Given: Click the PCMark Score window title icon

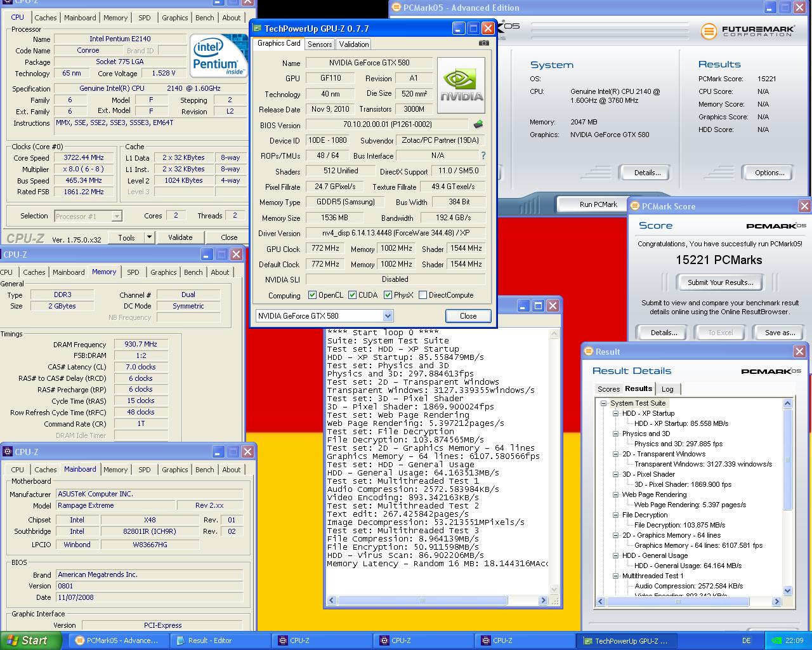Looking at the screenshot, I should click(634, 206).
